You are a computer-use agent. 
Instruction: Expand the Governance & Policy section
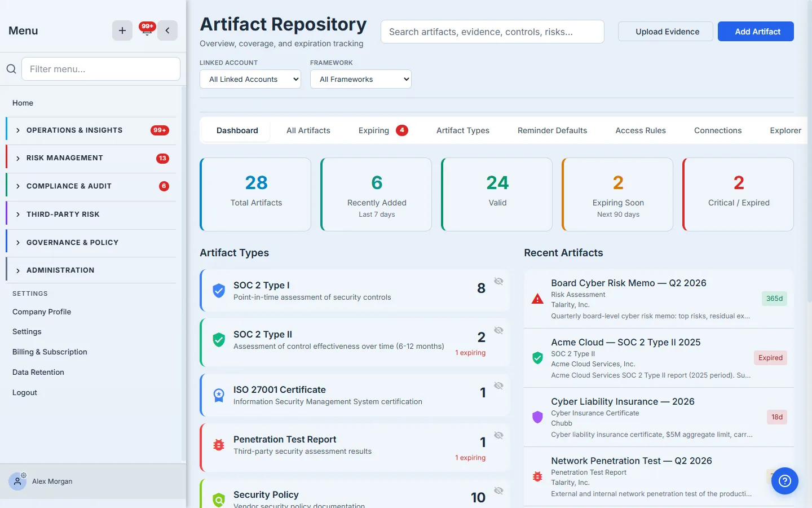click(91, 243)
